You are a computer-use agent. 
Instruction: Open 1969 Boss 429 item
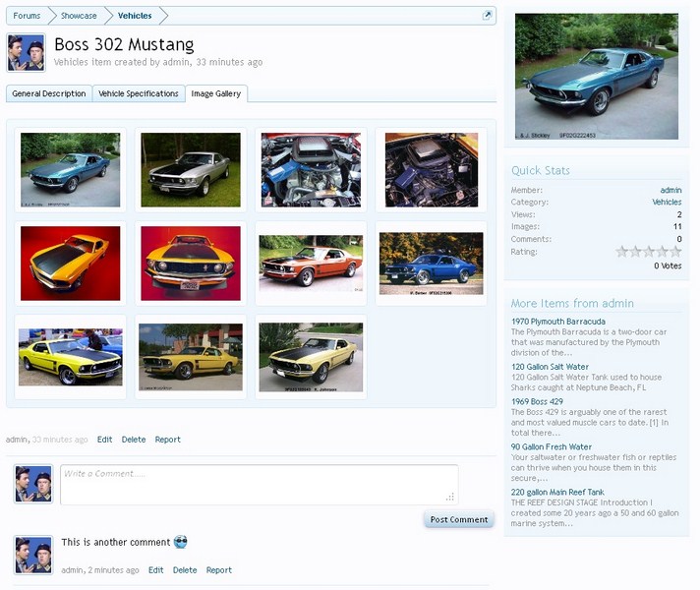click(x=537, y=401)
